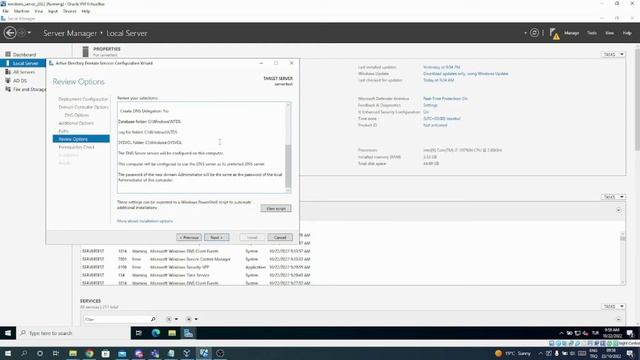Click the Time zone value link

[442, 118]
